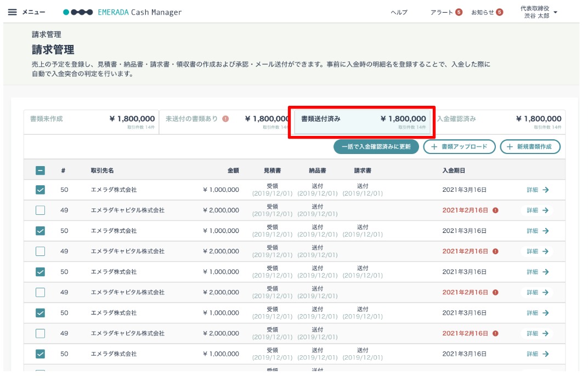This screenshot has width=588, height=376.
Task: Expand the 代表取締役 渋谷 太郎 user dropdown
Action: pos(556,13)
